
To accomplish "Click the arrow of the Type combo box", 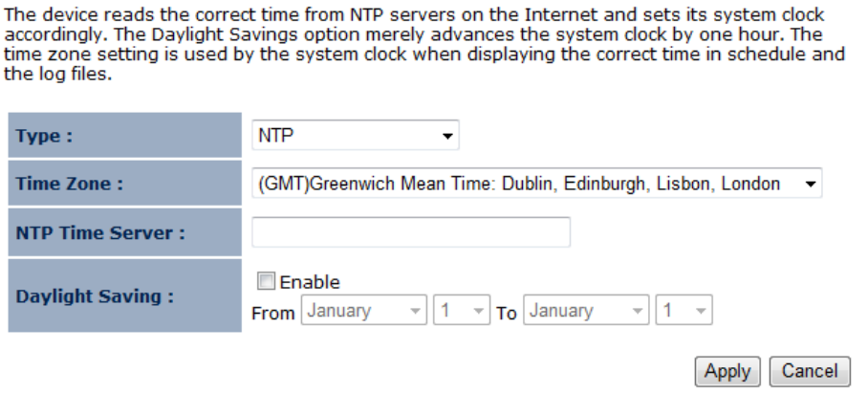I will point(446,136).
